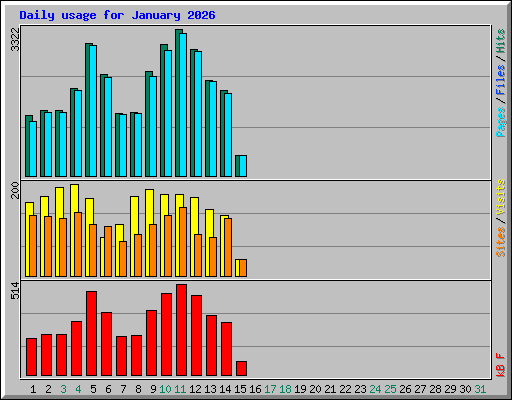Click day 30 on the bottom axis

(465, 389)
